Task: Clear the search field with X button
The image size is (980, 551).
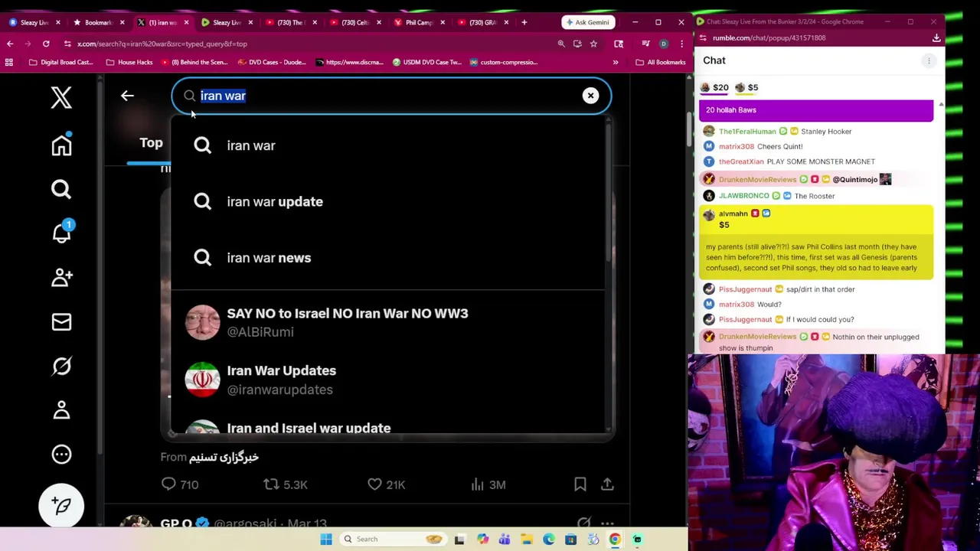Action: coord(590,96)
